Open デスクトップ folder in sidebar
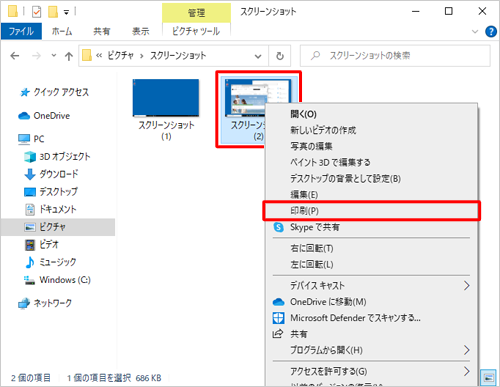The width and height of the screenshot is (500, 387). click(51, 192)
